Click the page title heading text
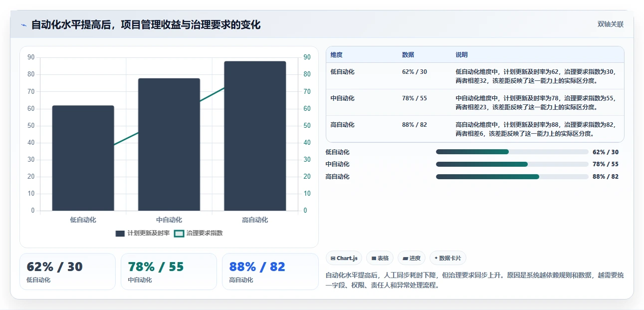This screenshot has height=310, width=644. click(146, 25)
